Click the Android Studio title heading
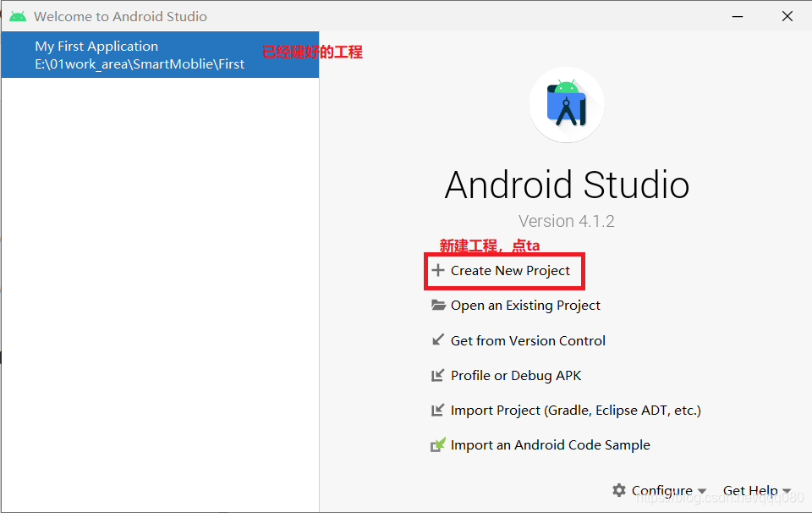This screenshot has height=513, width=812. 567,185
